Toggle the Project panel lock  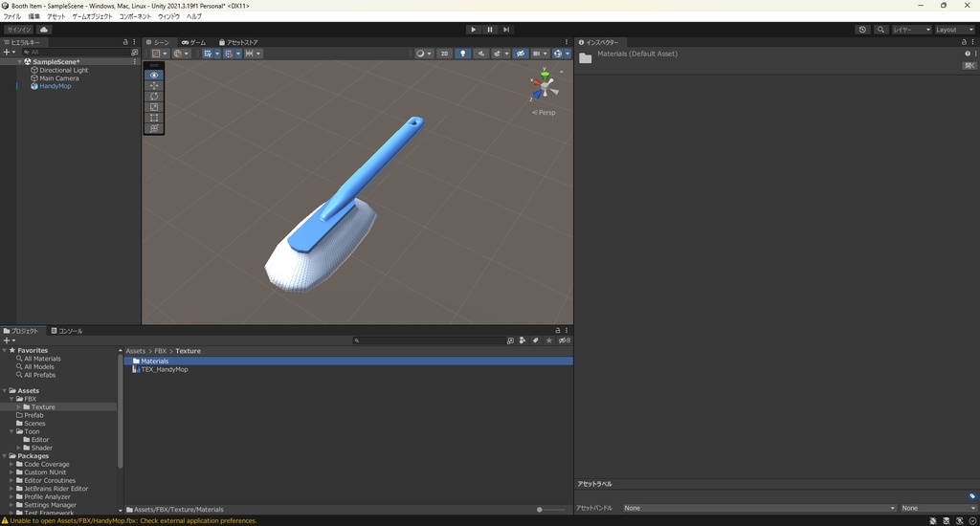pos(558,331)
